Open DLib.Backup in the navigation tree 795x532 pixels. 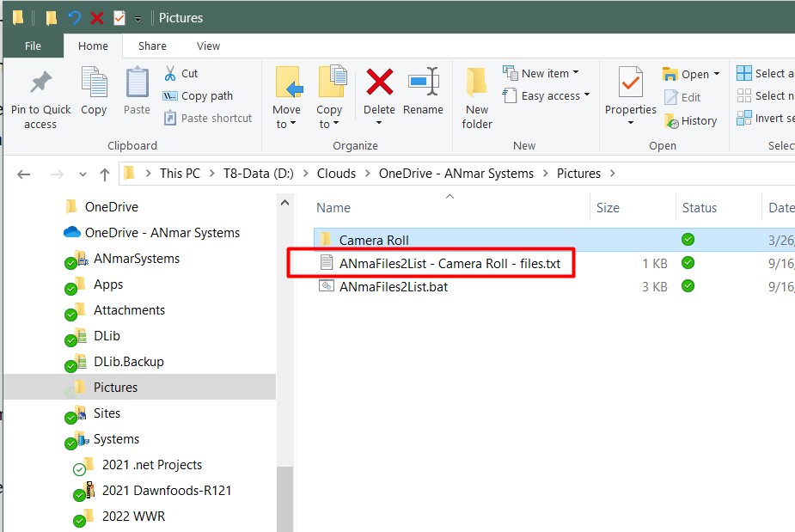(x=128, y=362)
